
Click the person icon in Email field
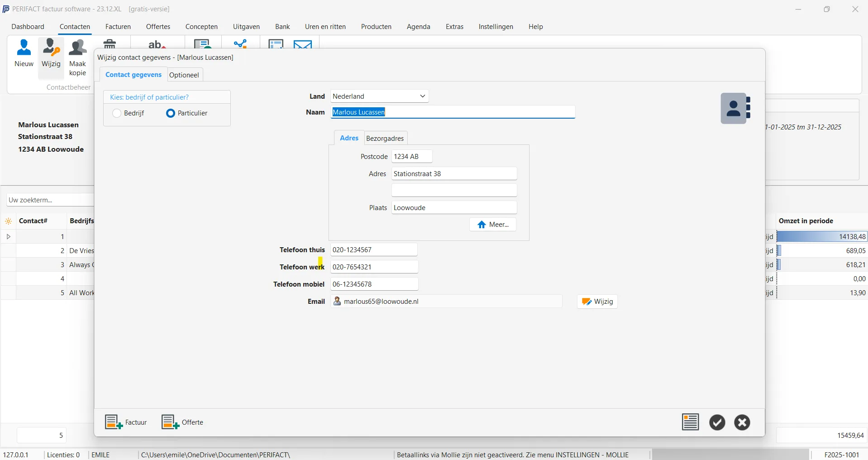337,301
